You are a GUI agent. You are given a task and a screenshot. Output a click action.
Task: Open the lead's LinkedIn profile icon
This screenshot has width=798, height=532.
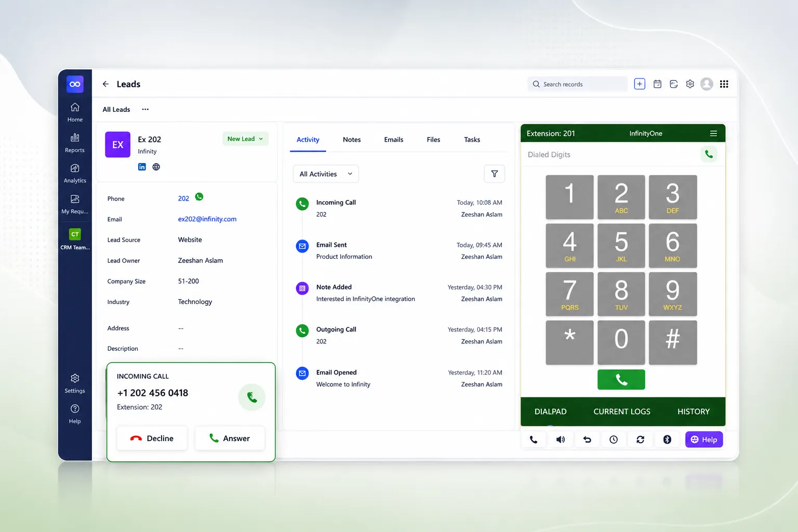click(x=142, y=167)
